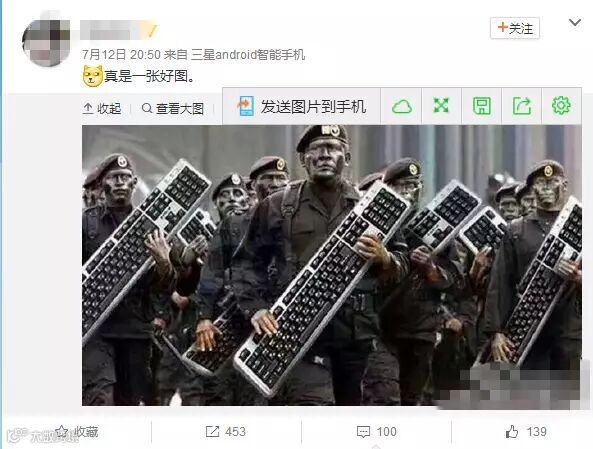Screen dimensions: 593x449
Task: Click the comment bubble icon
Action: coord(363,432)
